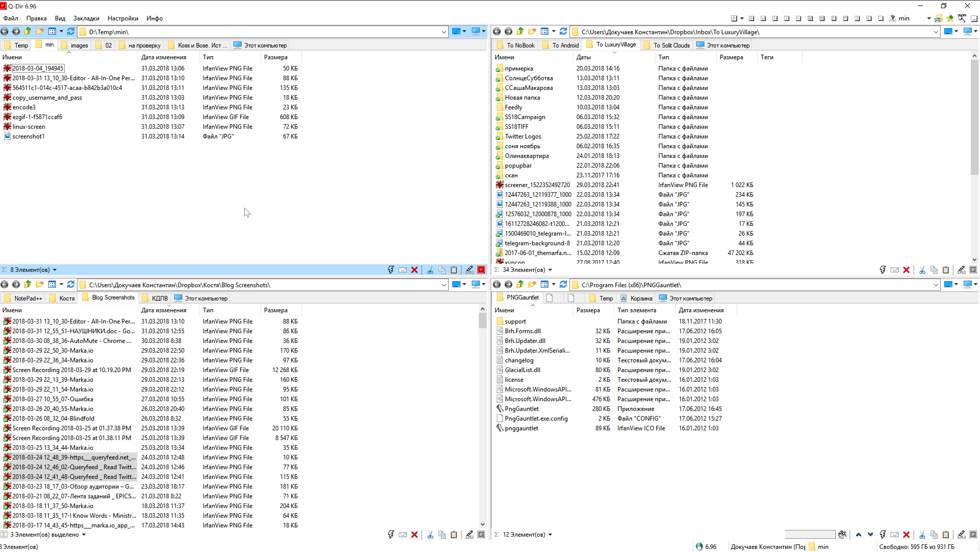This screenshot has width=980, height=552.
Task: Open the '8 Элемент(ов)' status dropdown arrow
Action: (x=55, y=270)
